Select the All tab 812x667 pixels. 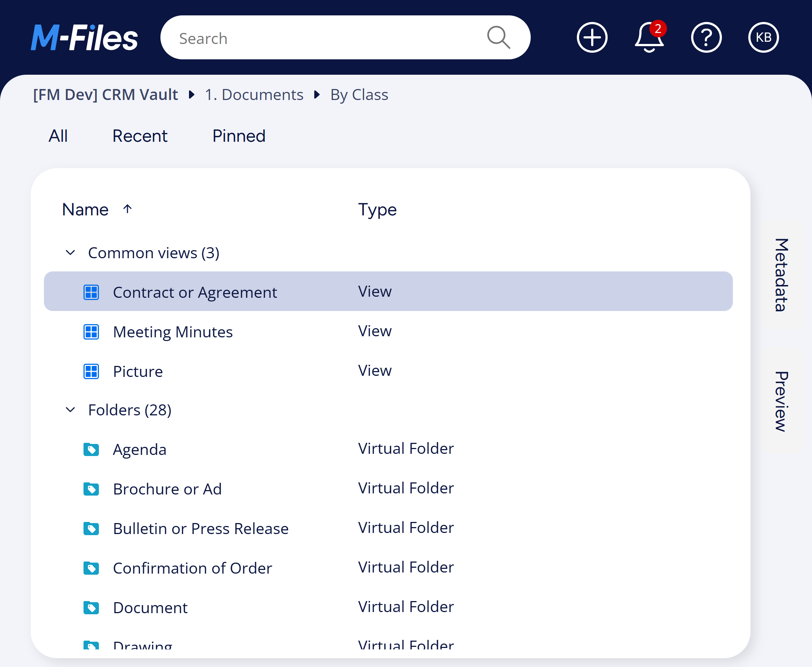pos(58,136)
